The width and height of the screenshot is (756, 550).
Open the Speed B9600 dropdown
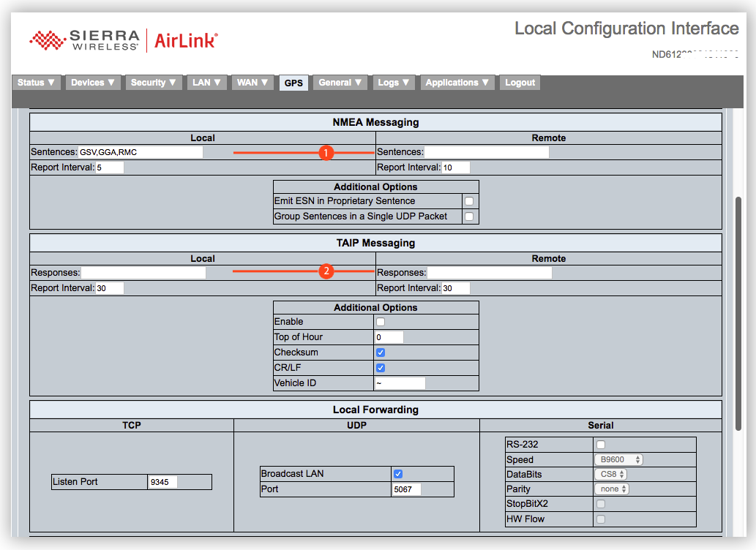click(618, 460)
